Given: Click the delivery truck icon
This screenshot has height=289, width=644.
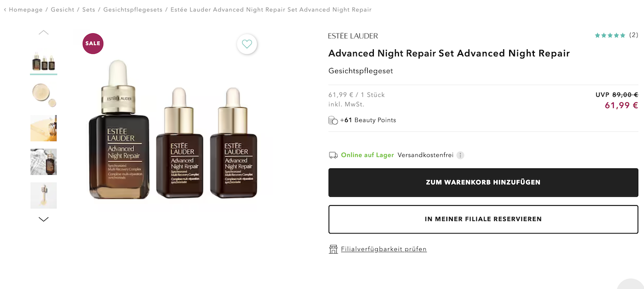Looking at the screenshot, I should (x=333, y=155).
